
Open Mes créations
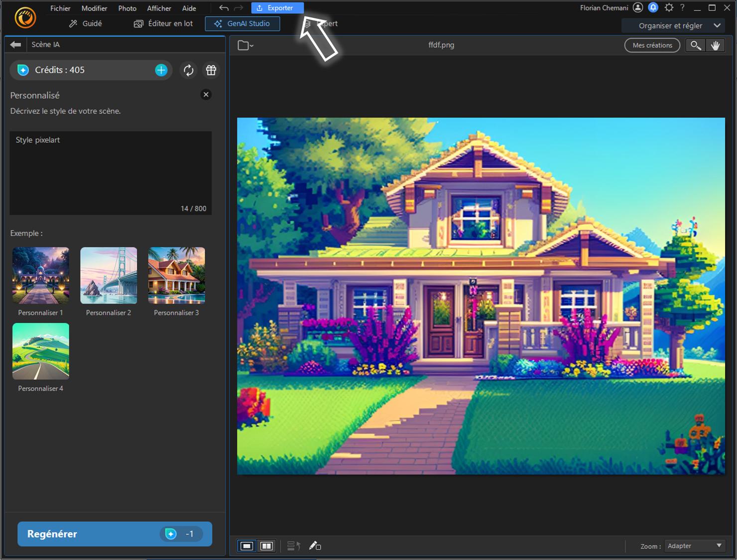click(652, 45)
